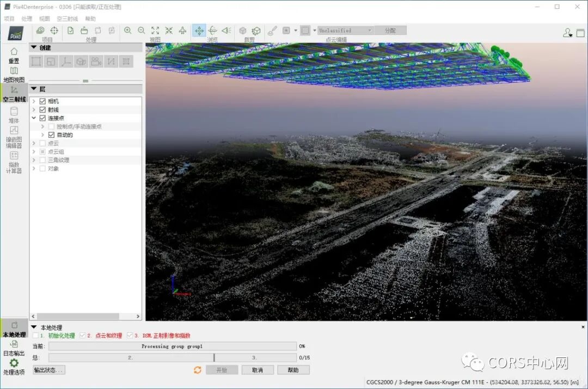Open the 指数计算器 index calculator
588x389 pixels.
pyautogui.click(x=14, y=162)
